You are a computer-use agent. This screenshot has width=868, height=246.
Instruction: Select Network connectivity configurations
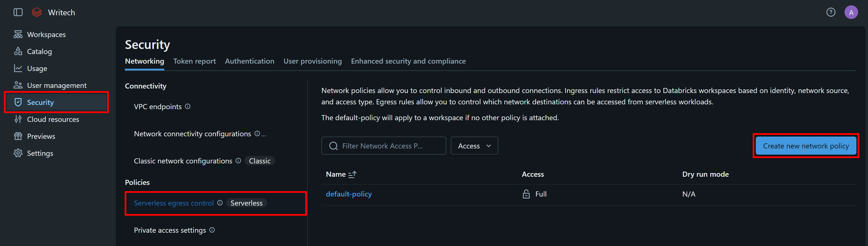192,134
